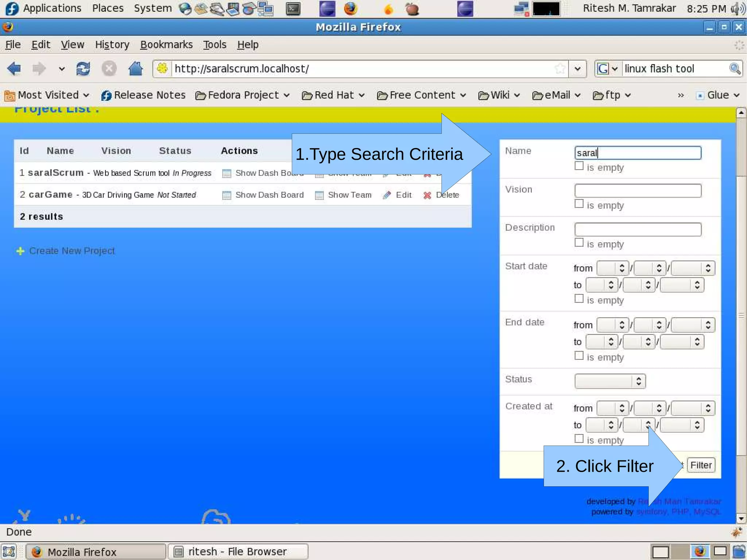Check 'is empty' under Vision
Image resolution: width=747 pixels, height=560 pixels.
pos(579,204)
